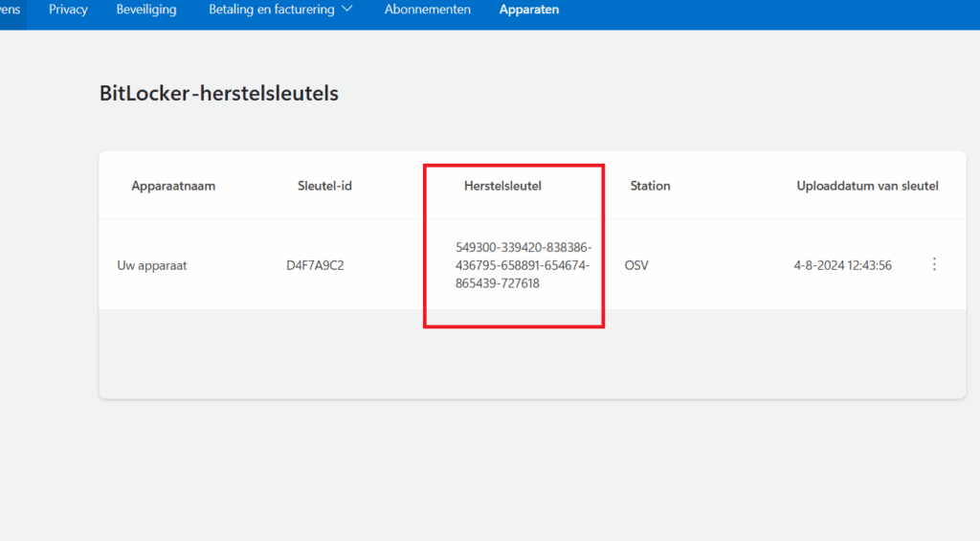Click the upload date 4-8-2024 12:43:56
This screenshot has height=541, width=980.
click(x=842, y=265)
